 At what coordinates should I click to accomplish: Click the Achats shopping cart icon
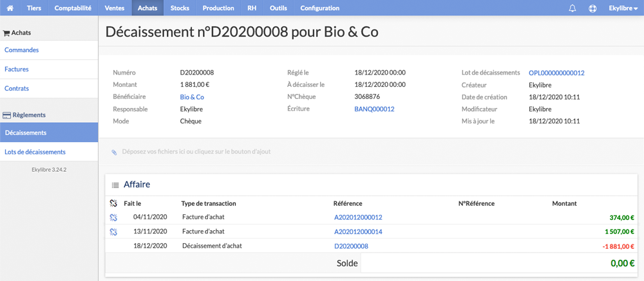tap(6, 33)
